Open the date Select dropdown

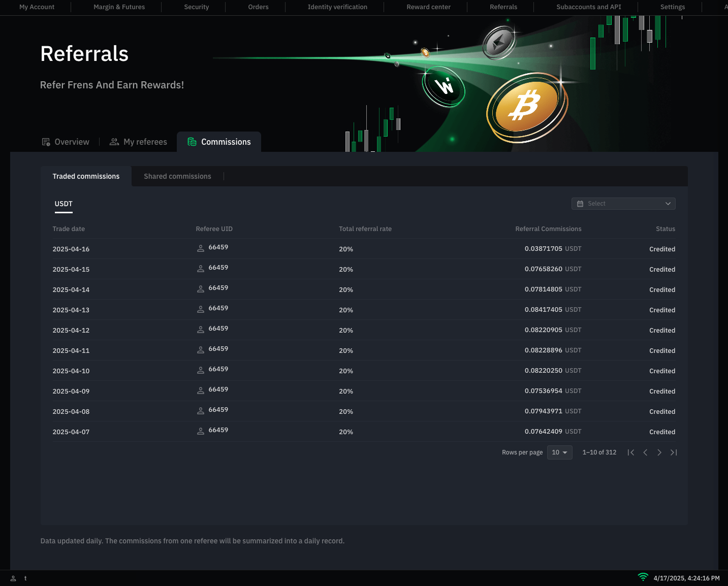click(623, 204)
